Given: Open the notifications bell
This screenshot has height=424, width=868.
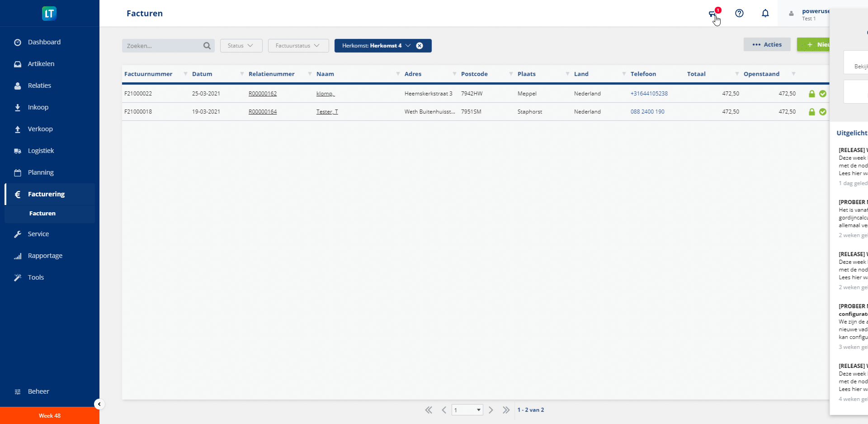Looking at the screenshot, I should (765, 14).
